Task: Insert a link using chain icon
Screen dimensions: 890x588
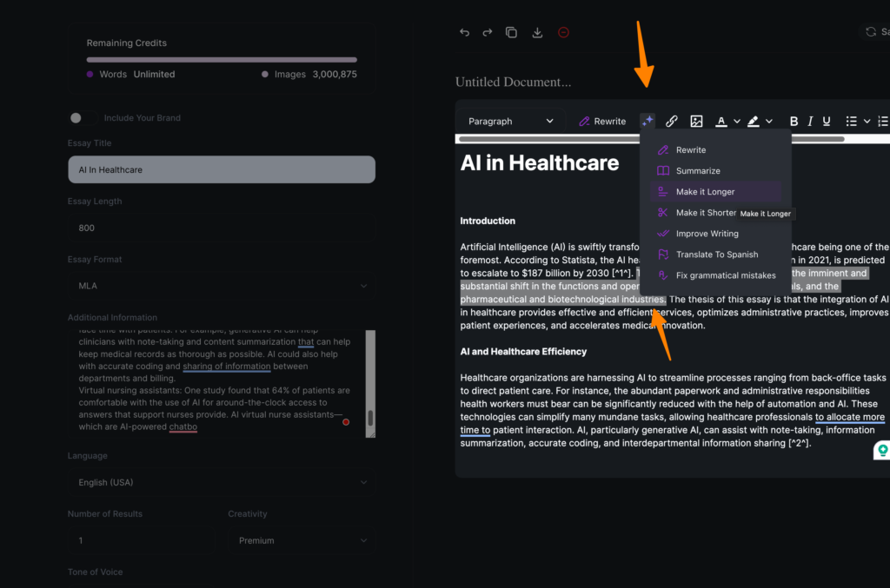Action: click(x=671, y=122)
